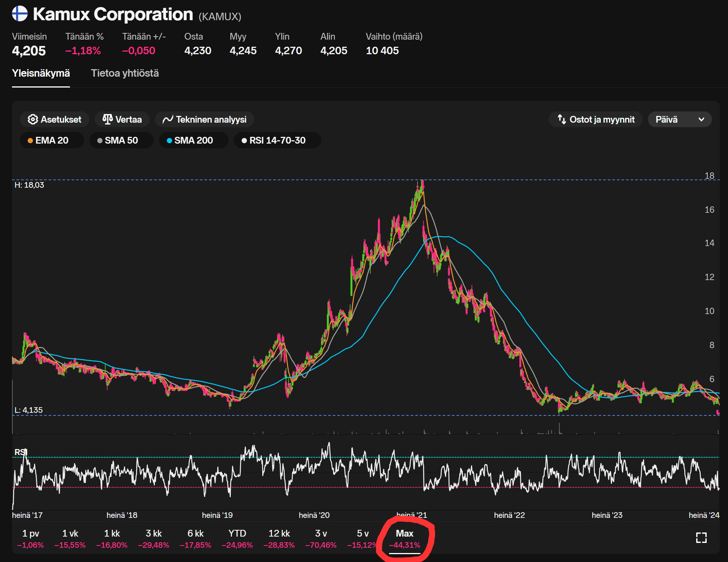The width and height of the screenshot is (728, 562).
Task: Toggle the RSI 14-70-30 indicator
Action: (x=277, y=140)
